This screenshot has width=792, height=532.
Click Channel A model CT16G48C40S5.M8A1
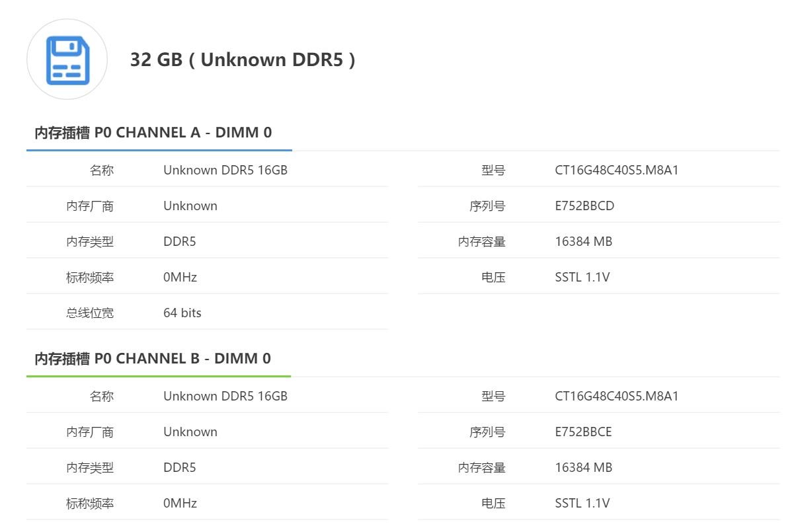(x=616, y=170)
